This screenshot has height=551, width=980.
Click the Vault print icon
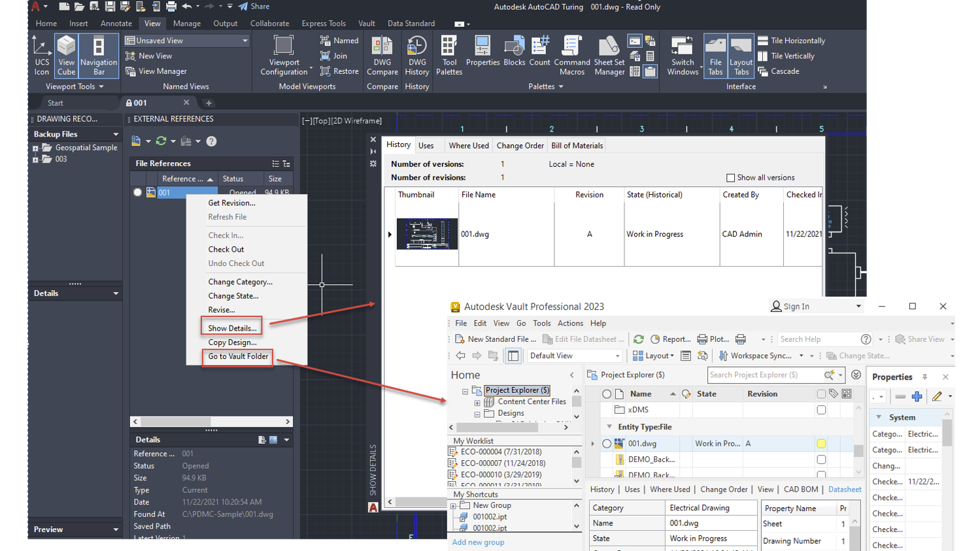741,339
